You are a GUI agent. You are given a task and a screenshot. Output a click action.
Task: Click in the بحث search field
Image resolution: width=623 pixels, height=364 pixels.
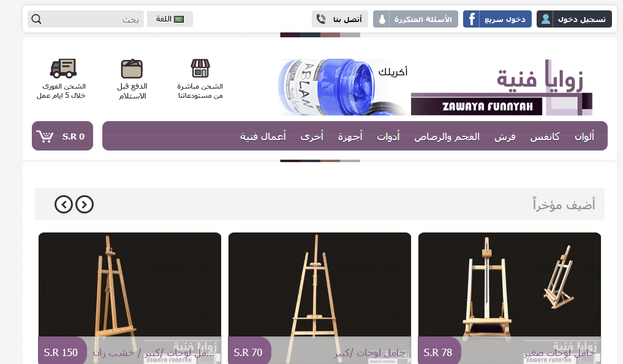pos(94,19)
